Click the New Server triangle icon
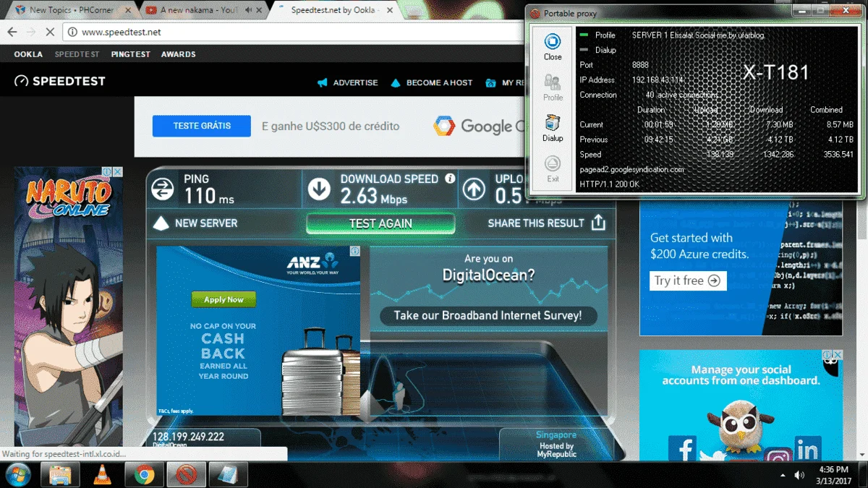 [161, 223]
